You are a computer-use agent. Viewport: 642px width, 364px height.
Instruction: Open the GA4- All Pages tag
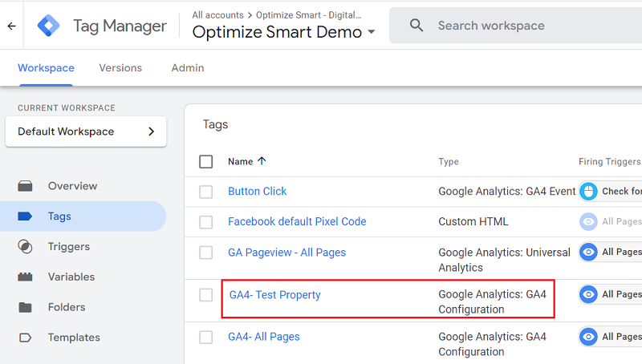(264, 337)
